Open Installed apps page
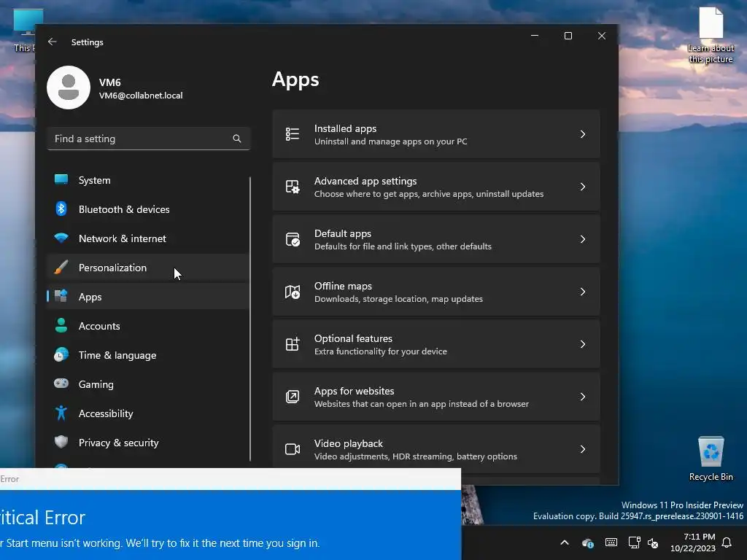Screen dimensions: 747x560 pyautogui.click(x=436, y=134)
